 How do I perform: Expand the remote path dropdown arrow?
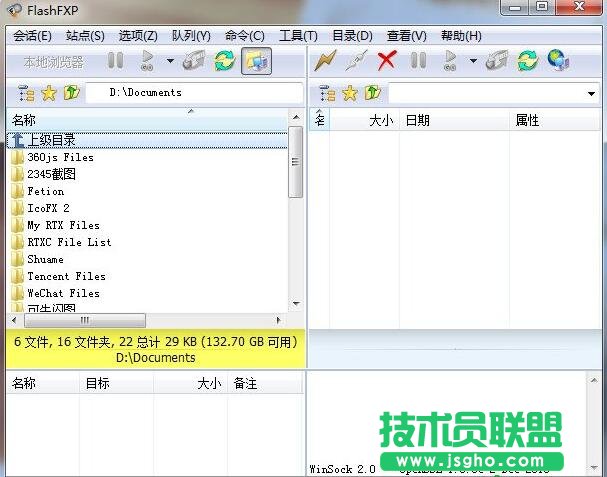(591, 93)
